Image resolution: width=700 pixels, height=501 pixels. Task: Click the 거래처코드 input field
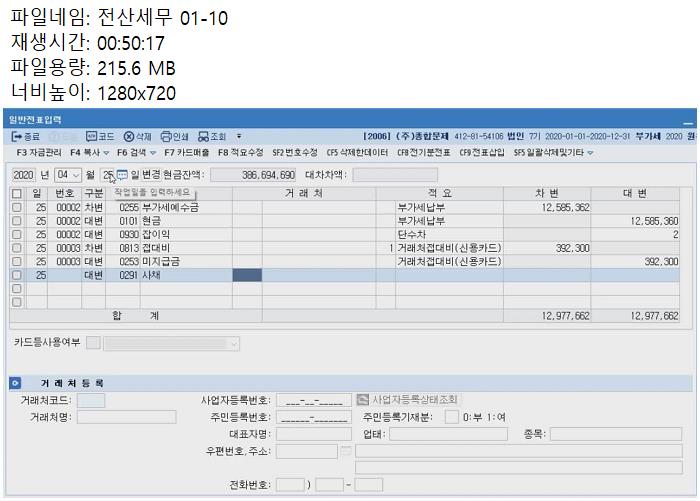coord(91,400)
